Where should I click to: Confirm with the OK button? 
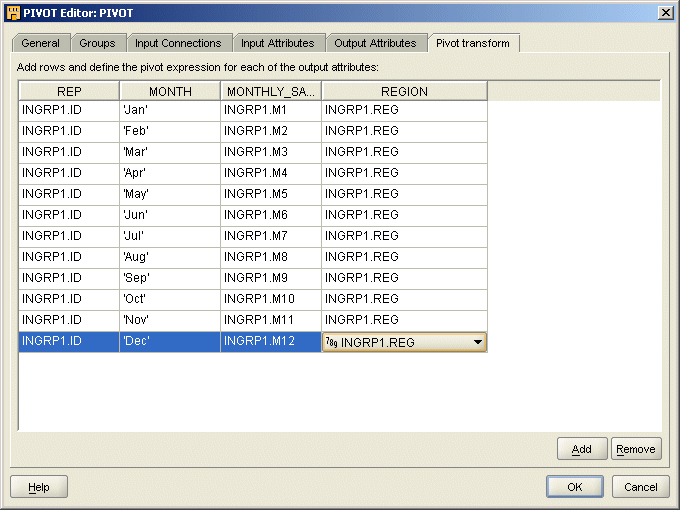pyautogui.click(x=575, y=487)
